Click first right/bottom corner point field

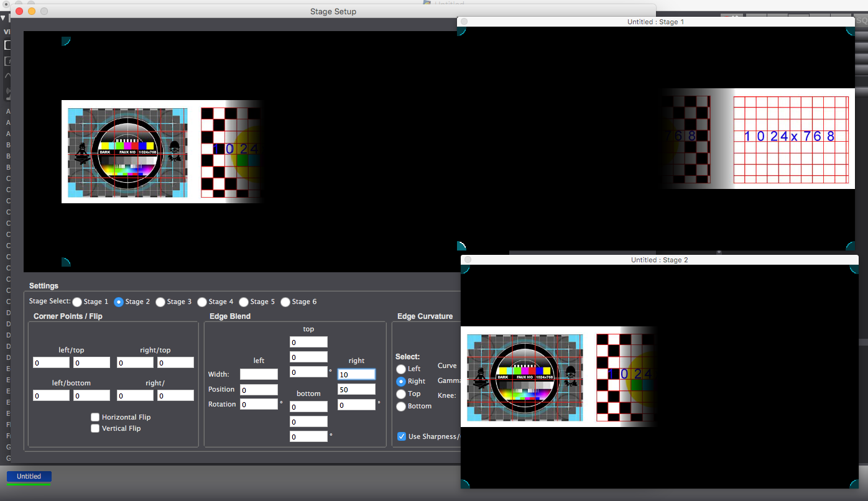[135, 395]
